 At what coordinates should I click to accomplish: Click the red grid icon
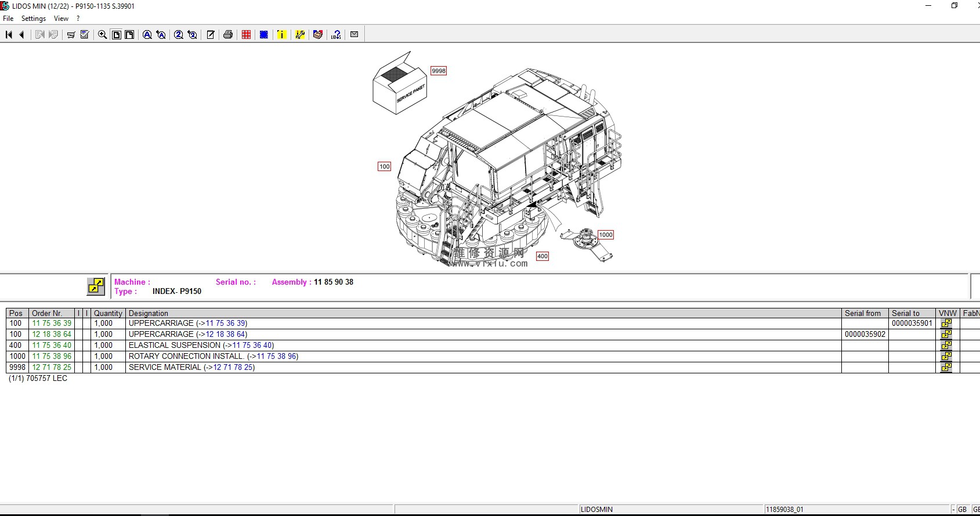pos(246,35)
